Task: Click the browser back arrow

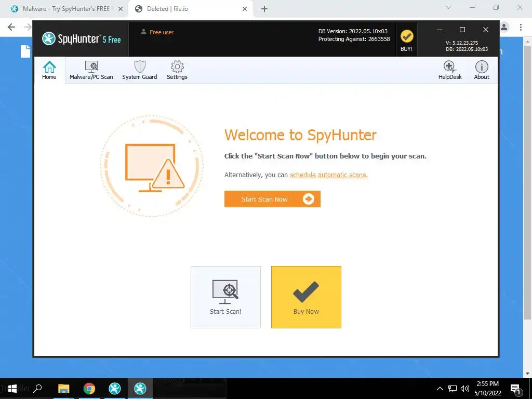Action: click(11, 27)
